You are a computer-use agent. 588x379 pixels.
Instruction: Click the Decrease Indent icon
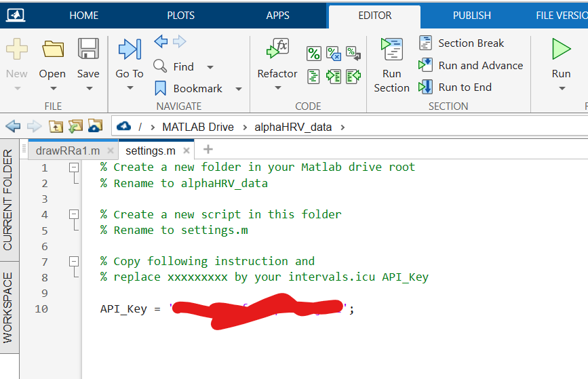[353, 77]
